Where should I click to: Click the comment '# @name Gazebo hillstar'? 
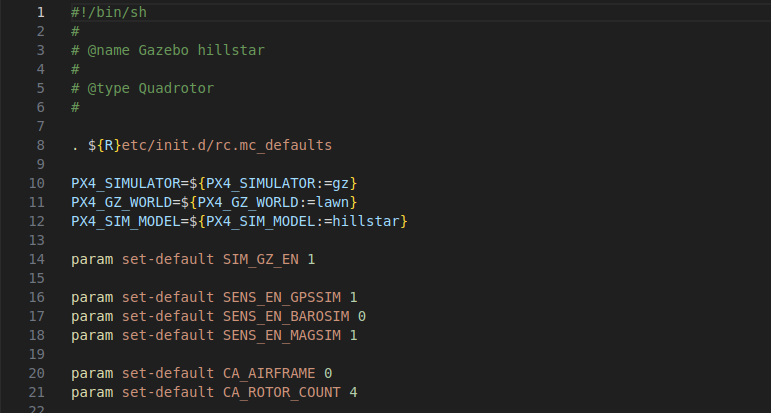pos(168,50)
